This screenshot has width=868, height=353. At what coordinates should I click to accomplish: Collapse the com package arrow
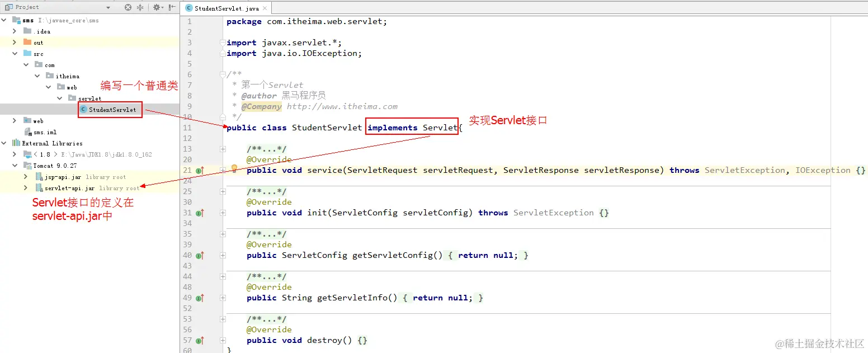26,65
